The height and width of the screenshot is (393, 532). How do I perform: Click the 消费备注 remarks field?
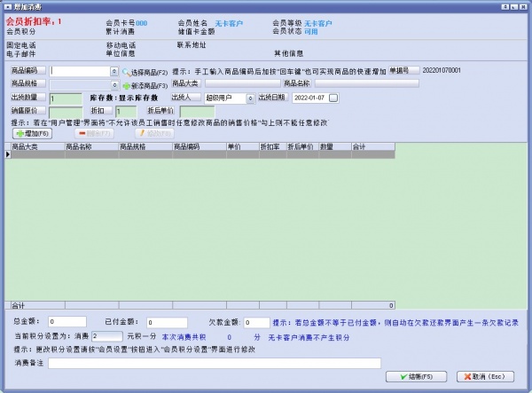(215, 363)
